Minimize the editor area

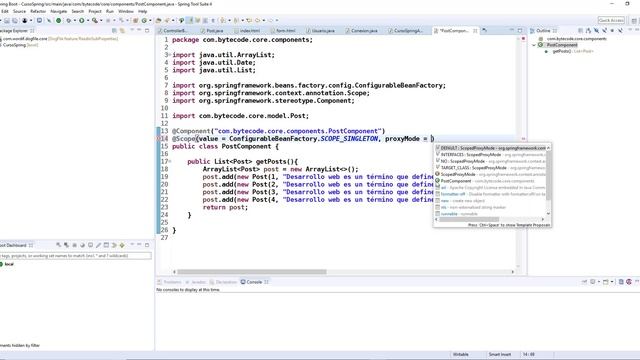511,30
